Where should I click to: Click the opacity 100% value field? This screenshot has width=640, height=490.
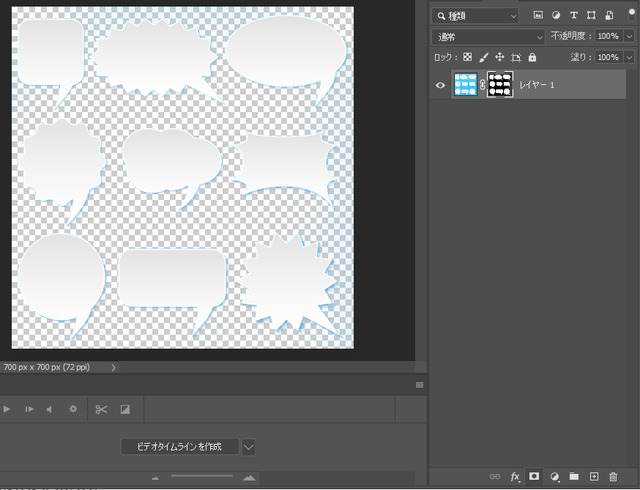coord(609,36)
